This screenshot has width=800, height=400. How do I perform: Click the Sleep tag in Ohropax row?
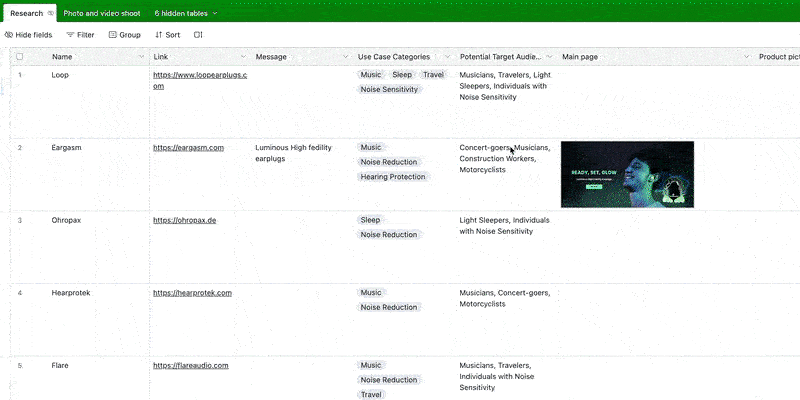(x=370, y=220)
